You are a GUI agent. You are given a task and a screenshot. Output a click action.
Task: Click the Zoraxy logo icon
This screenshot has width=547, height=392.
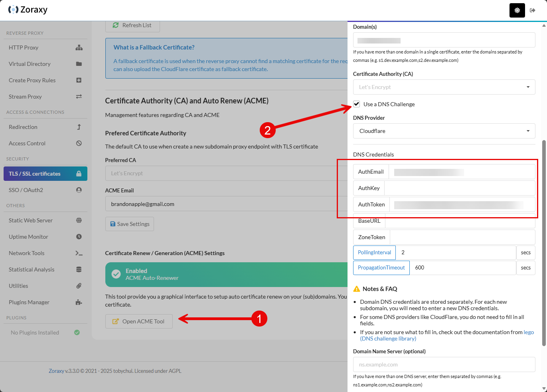13,10
